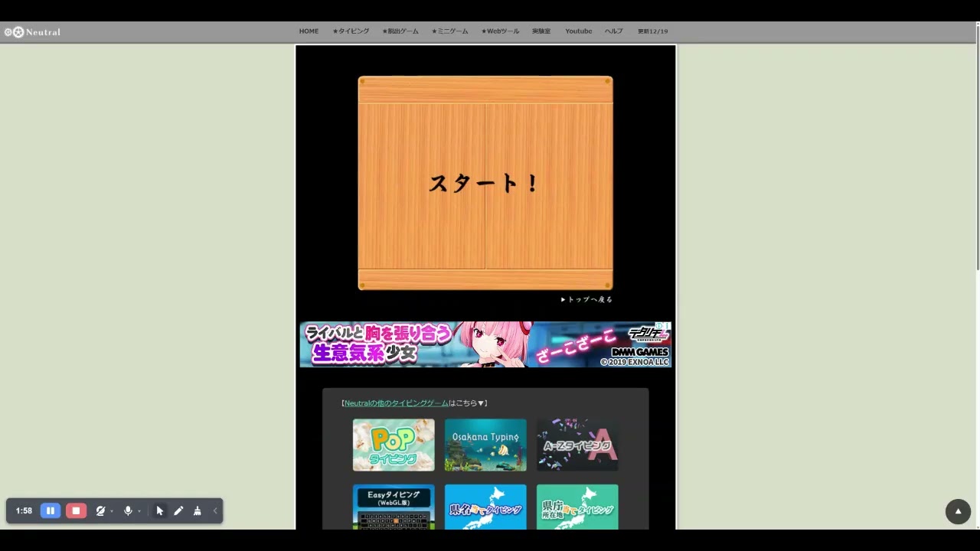This screenshot has height=551, width=980.
Task: Click the Neutral site logo
Action: tap(32, 32)
